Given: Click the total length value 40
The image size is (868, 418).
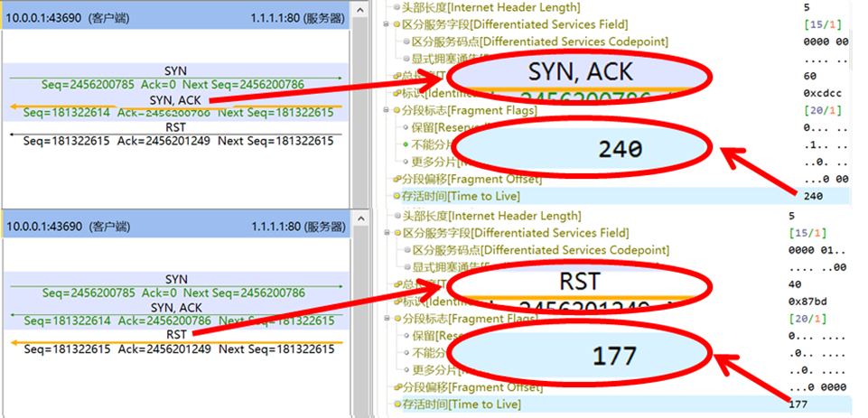Looking at the screenshot, I should pos(794,284).
